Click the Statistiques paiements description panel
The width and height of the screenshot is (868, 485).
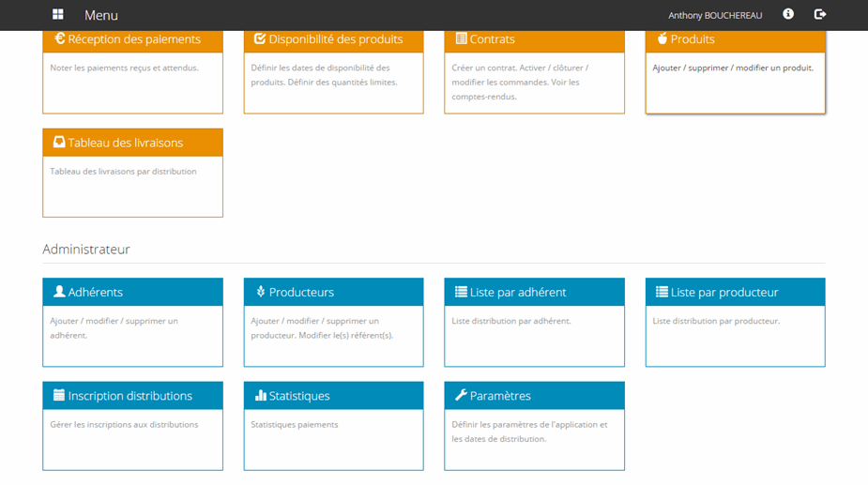[x=333, y=441]
